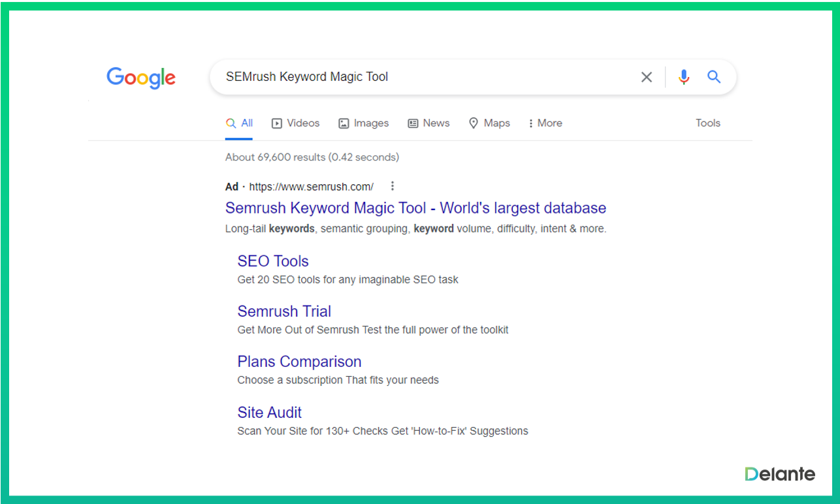Open the Semrush Keyword Magic Tool ad headline
840x504 pixels.
(415, 208)
